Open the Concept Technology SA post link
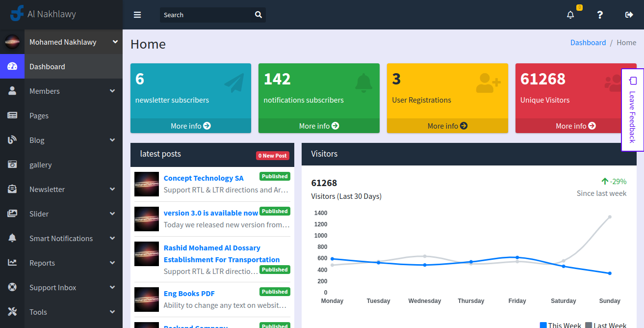Viewport: 644px width, 328px height. tap(204, 178)
